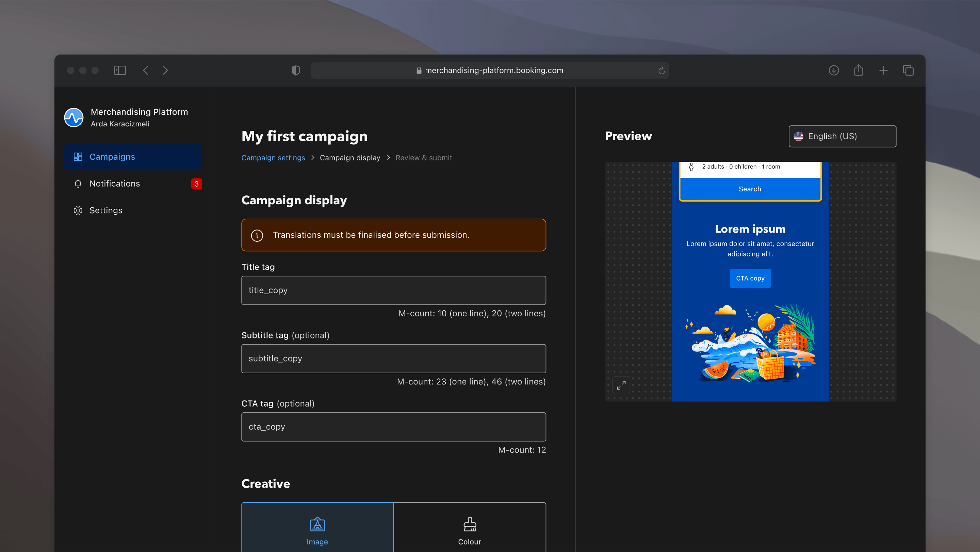Image resolution: width=980 pixels, height=552 pixels.
Task: Click the Subtitle tag input field
Action: pos(394,359)
